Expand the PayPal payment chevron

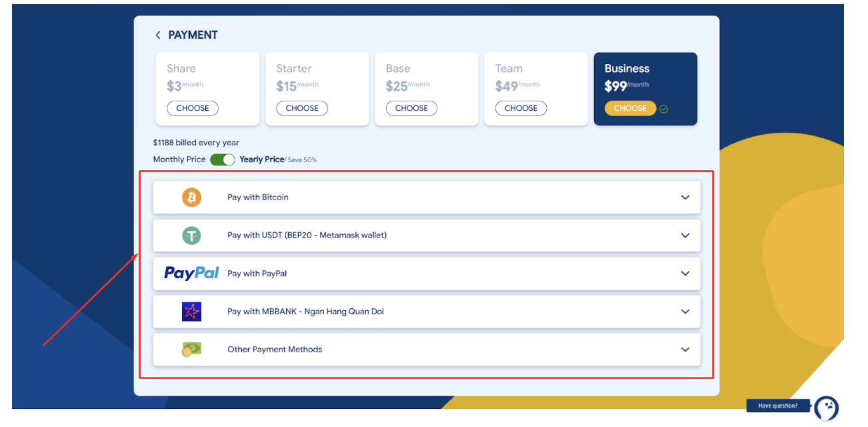685,274
